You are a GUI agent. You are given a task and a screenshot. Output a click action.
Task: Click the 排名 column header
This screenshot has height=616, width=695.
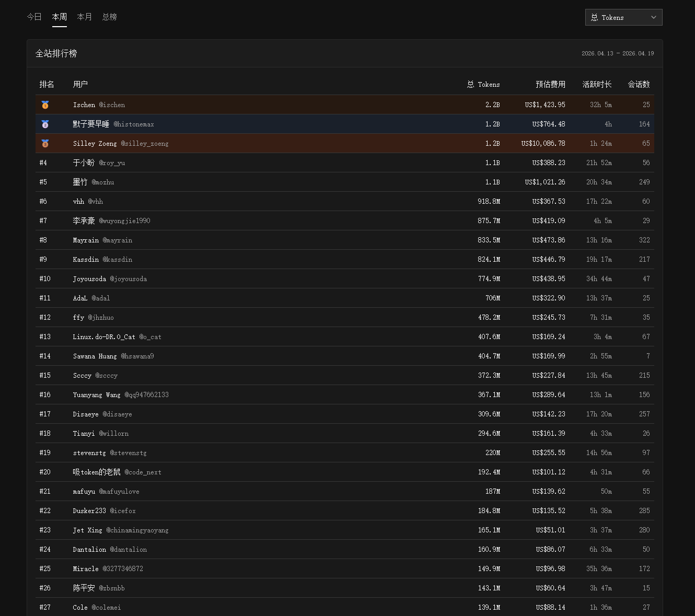[47, 84]
